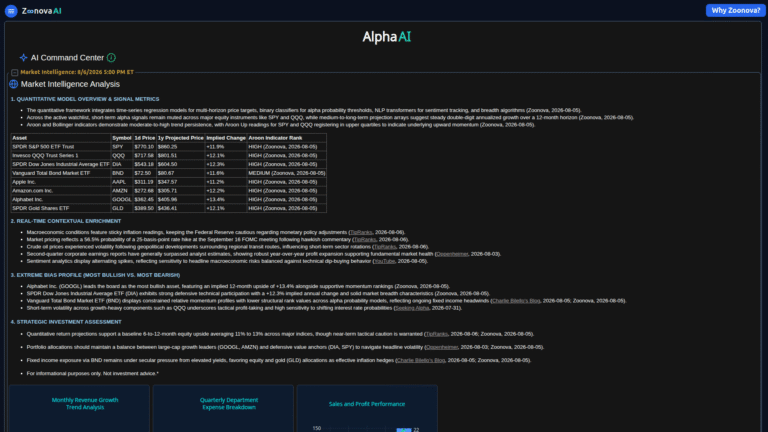Click the Symbol column header
This screenshot has height=432, width=768.
click(x=121, y=138)
